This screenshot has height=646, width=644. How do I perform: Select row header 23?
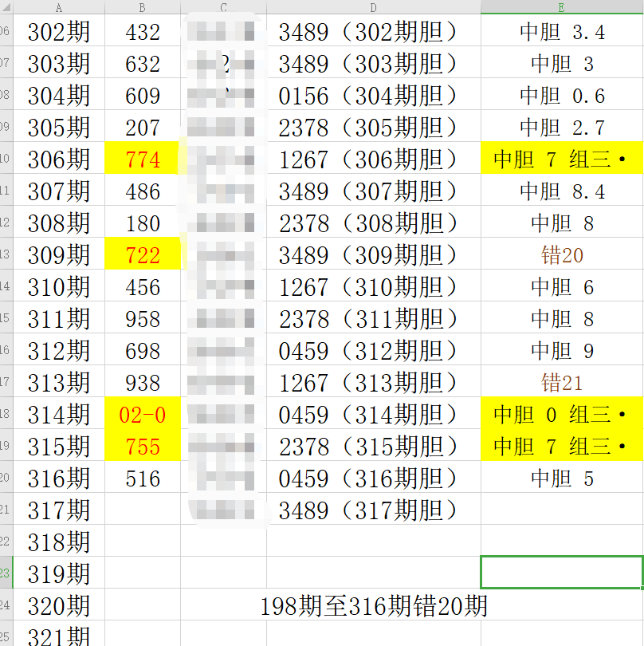pos(6,573)
